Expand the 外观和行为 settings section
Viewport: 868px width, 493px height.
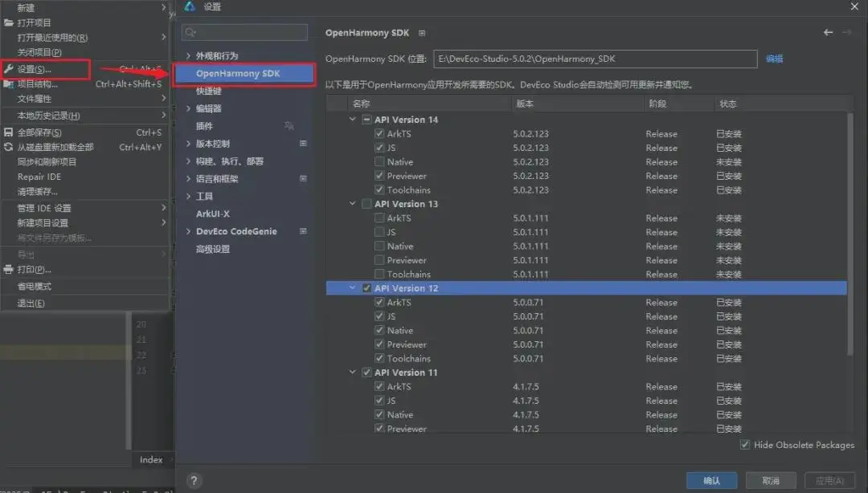[x=188, y=56]
